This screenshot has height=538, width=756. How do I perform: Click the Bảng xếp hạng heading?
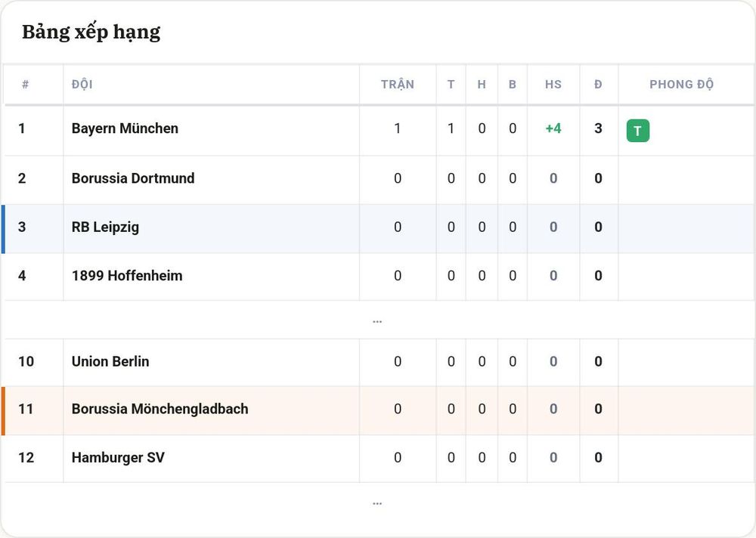(91, 32)
